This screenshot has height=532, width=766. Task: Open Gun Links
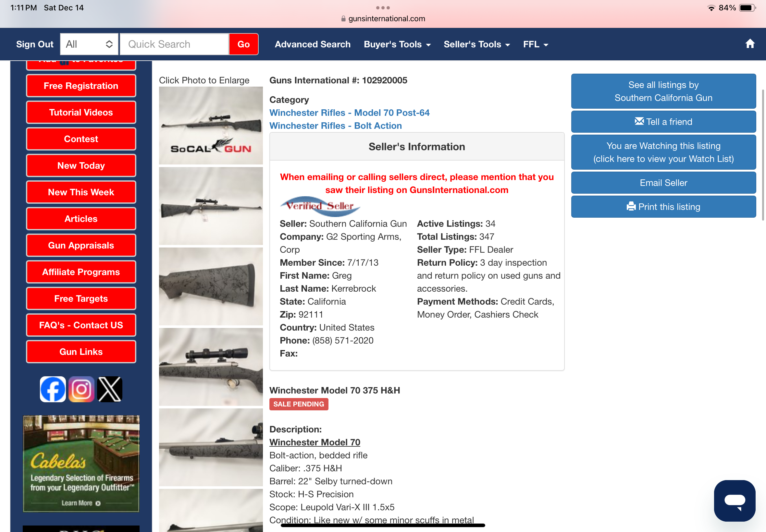pyautogui.click(x=81, y=352)
